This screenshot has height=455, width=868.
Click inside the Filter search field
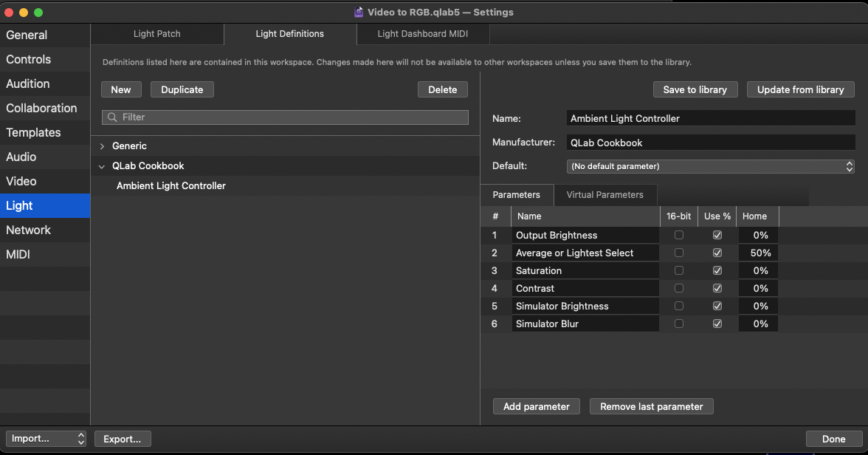[284, 117]
